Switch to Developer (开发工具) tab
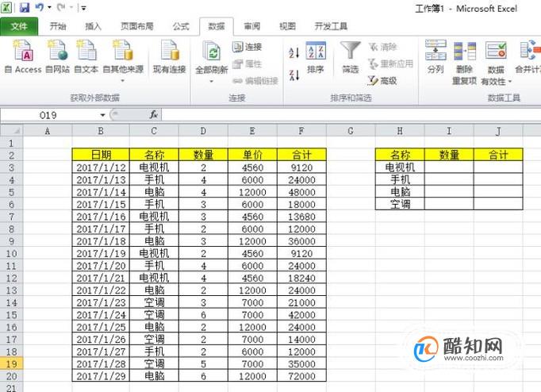Viewport: 541px width, 392px height. tap(331, 26)
